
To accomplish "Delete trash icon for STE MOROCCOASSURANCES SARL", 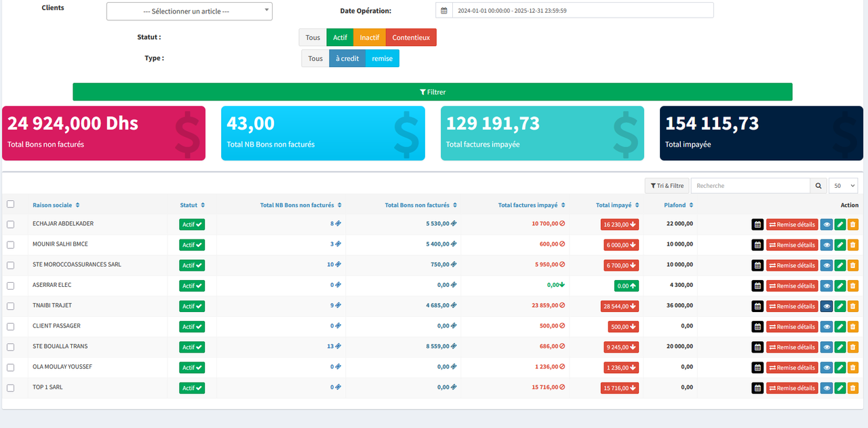I will [x=853, y=265].
